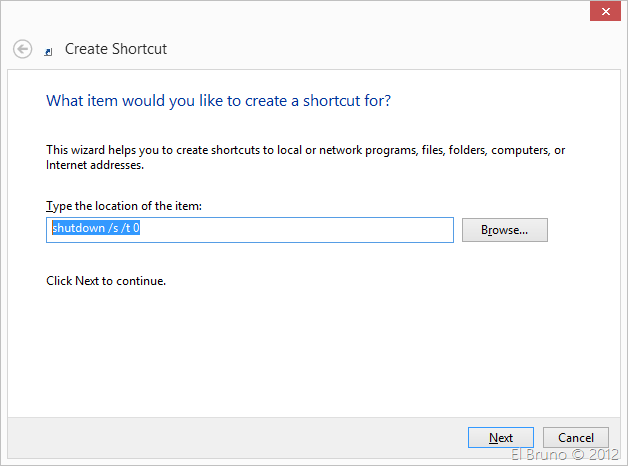Click the blank white area below 'Click Next to continue'

tap(300, 350)
